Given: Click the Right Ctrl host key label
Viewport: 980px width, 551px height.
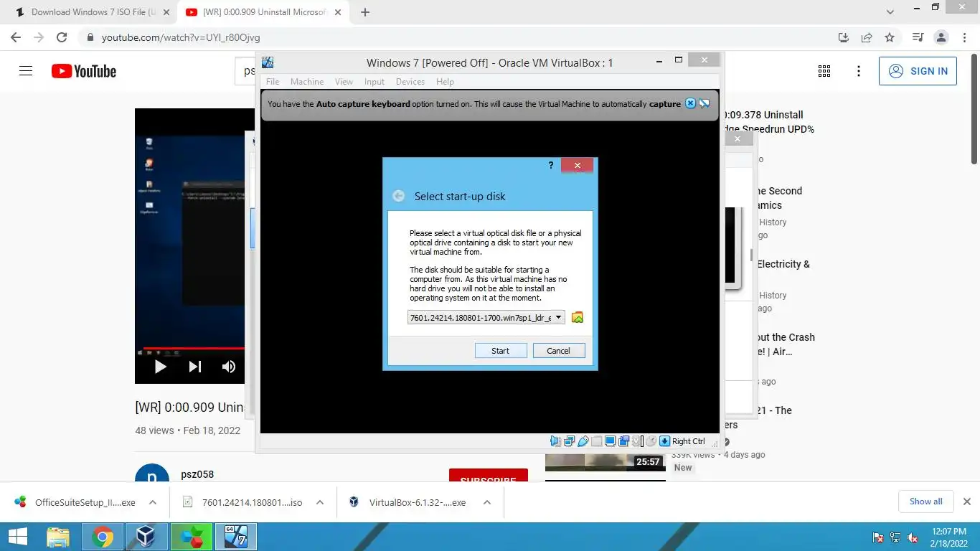Looking at the screenshot, I should click(x=689, y=441).
